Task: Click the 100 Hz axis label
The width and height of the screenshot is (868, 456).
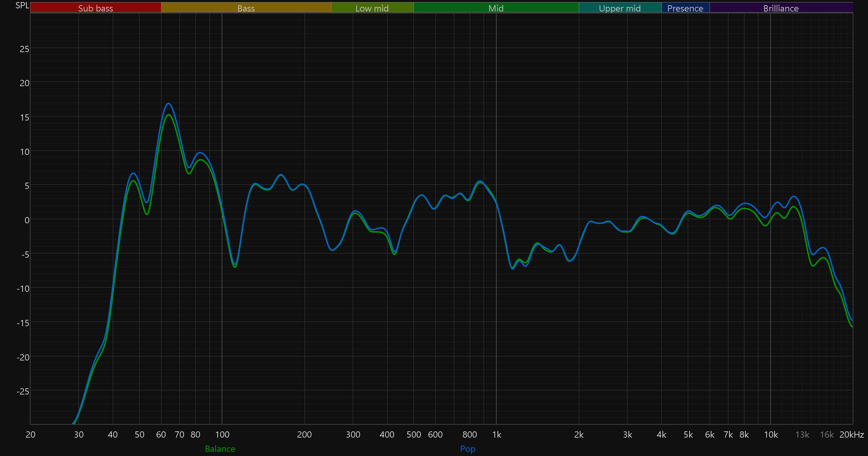Action: point(222,434)
